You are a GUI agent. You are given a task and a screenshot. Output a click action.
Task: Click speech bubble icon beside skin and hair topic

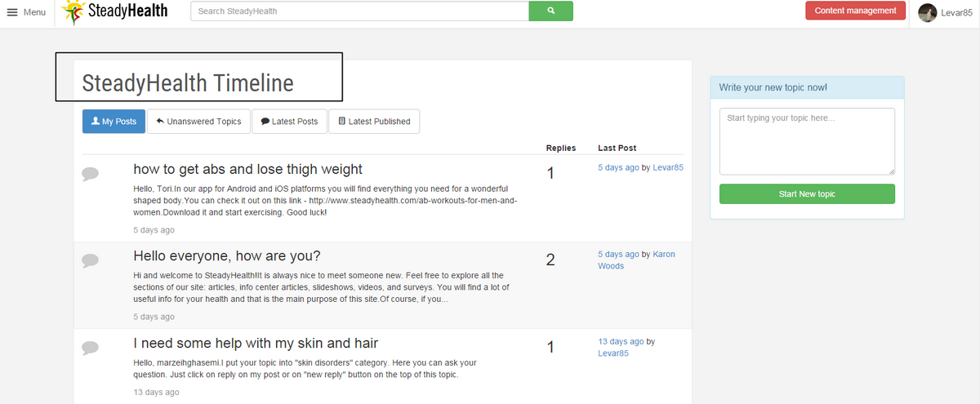click(x=91, y=348)
